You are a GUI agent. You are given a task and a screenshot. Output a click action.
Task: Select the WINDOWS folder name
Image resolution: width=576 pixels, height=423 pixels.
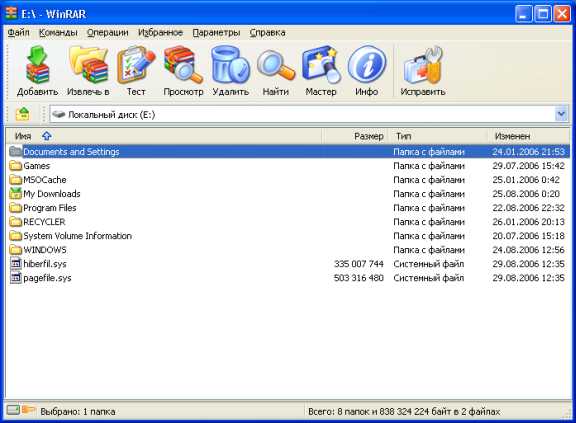pyautogui.click(x=45, y=250)
